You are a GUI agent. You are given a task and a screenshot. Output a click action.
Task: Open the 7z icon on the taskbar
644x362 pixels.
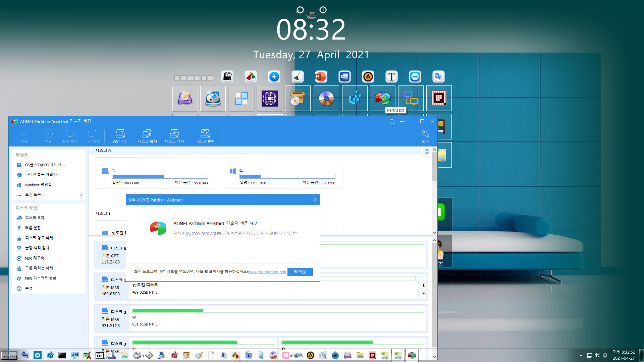99,355
